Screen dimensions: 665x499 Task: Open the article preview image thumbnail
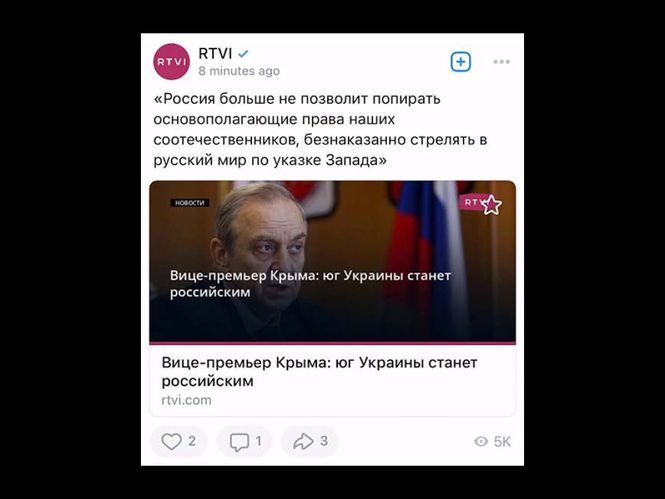tap(332, 262)
